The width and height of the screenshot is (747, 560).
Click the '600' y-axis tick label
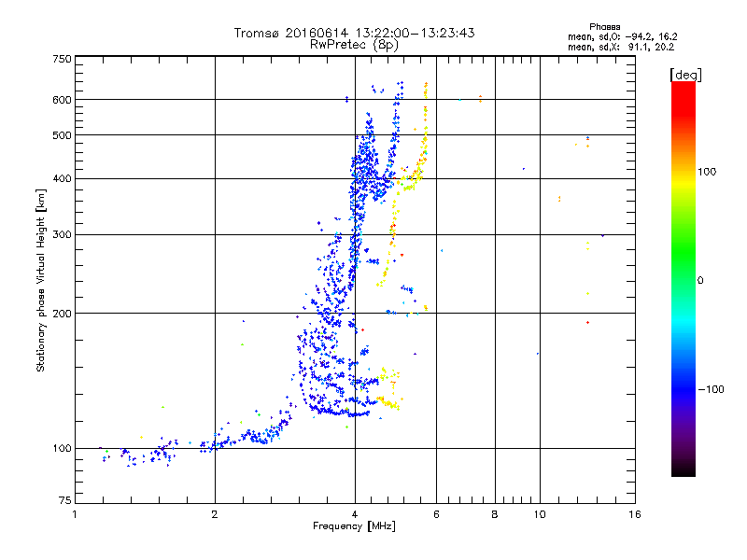[62, 100]
